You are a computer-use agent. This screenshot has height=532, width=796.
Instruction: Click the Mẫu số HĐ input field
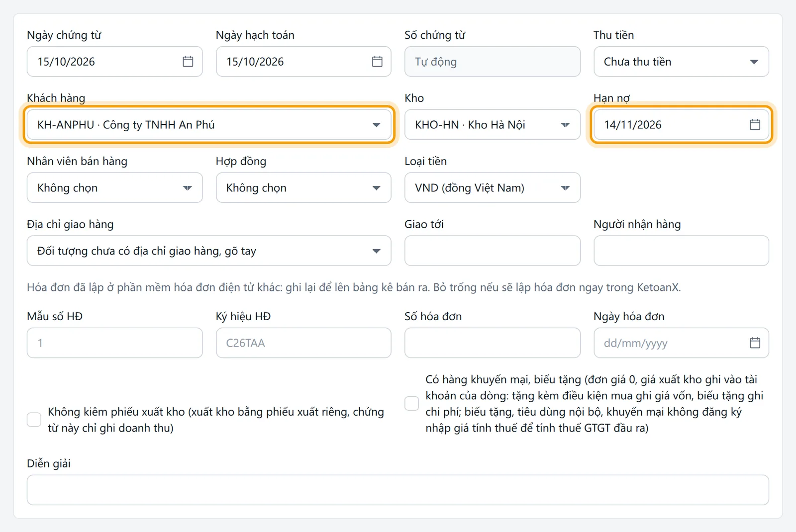pyautogui.click(x=115, y=343)
